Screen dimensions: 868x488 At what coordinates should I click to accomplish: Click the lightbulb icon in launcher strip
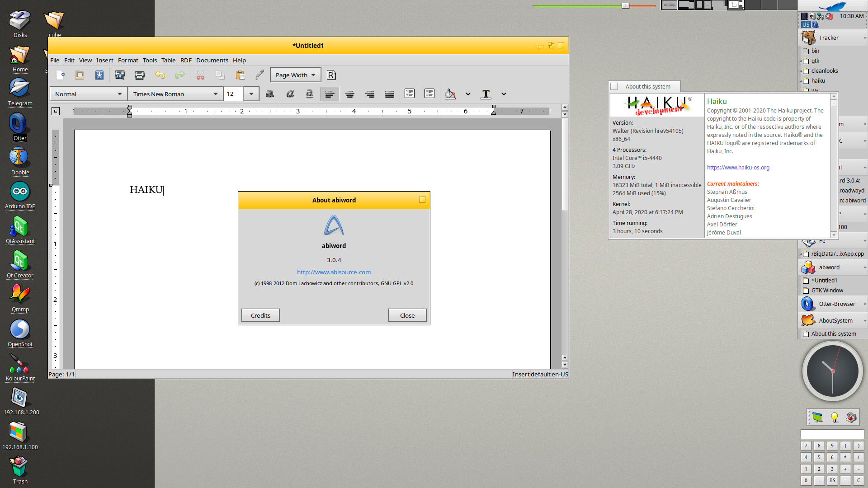tap(835, 418)
